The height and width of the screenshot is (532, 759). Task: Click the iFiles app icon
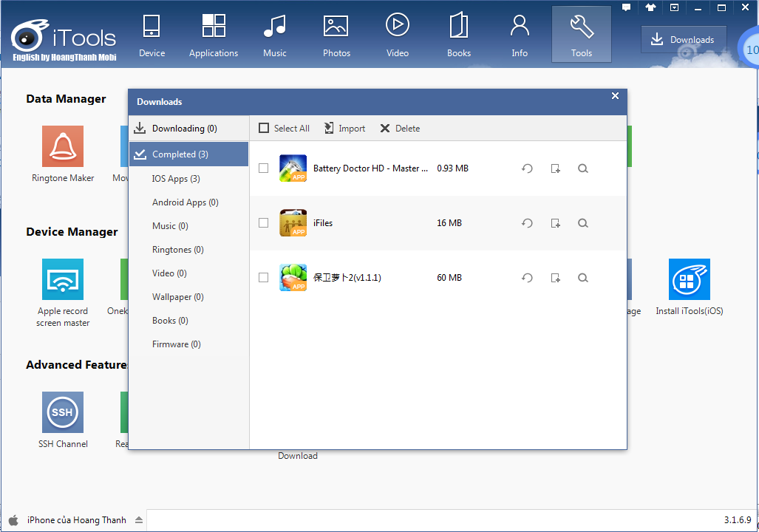[x=293, y=222]
